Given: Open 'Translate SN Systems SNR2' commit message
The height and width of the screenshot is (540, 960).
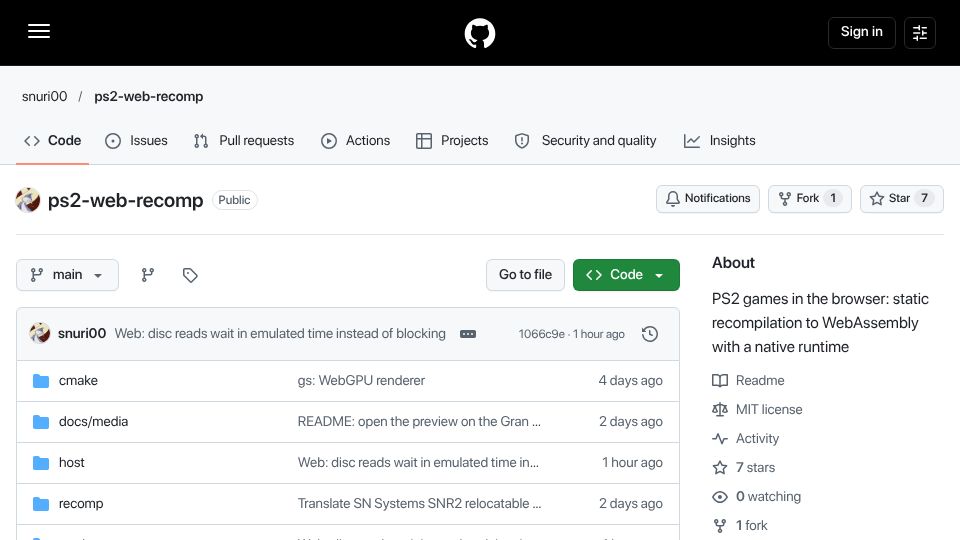Looking at the screenshot, I should (x=419, y=504).
